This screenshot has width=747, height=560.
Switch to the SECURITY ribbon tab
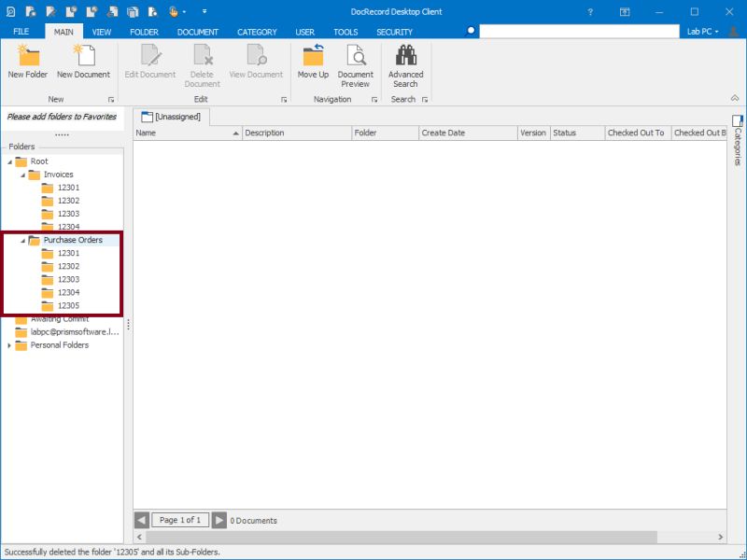click(394, 32)
